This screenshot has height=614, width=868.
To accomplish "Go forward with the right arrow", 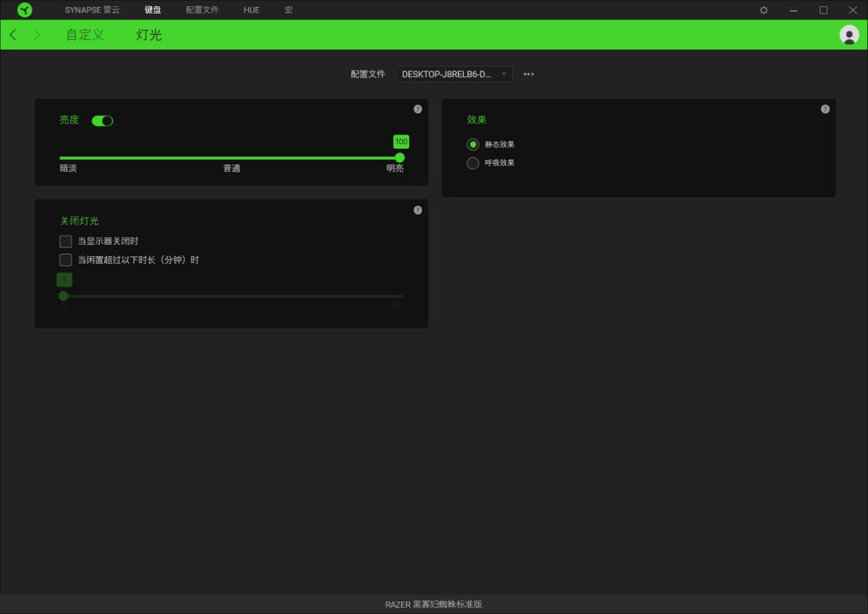I will (x=37, y=35).
